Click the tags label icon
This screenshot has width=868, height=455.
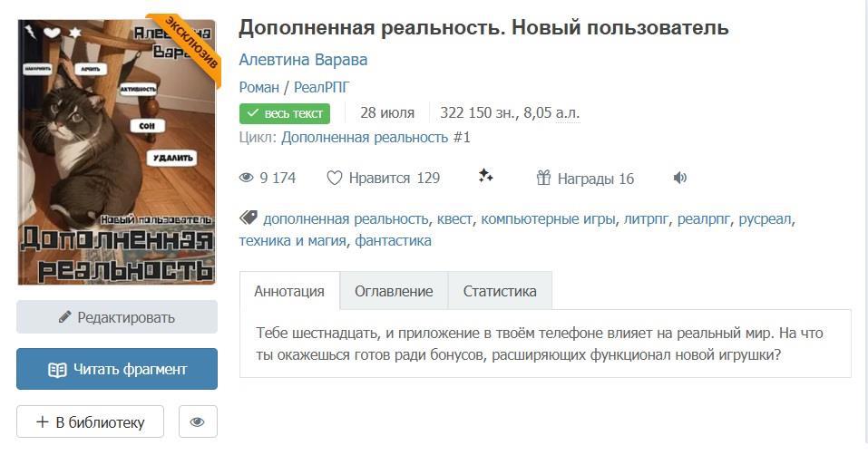click(248, 218)
